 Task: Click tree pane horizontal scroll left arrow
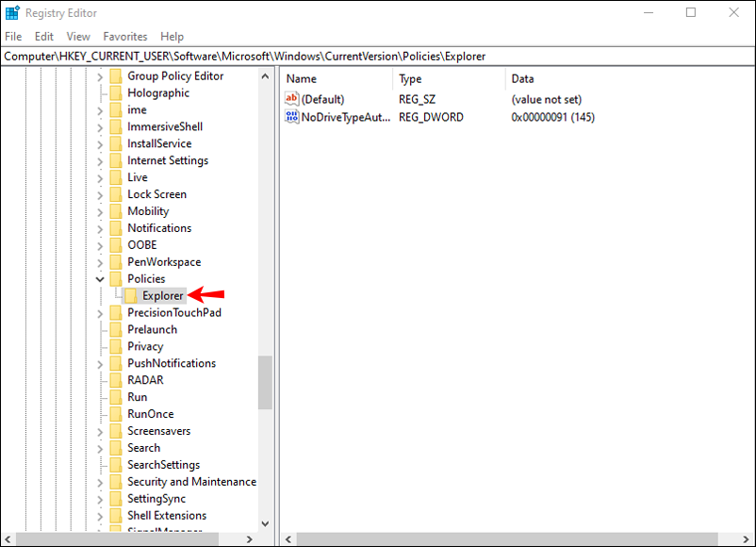8,539
